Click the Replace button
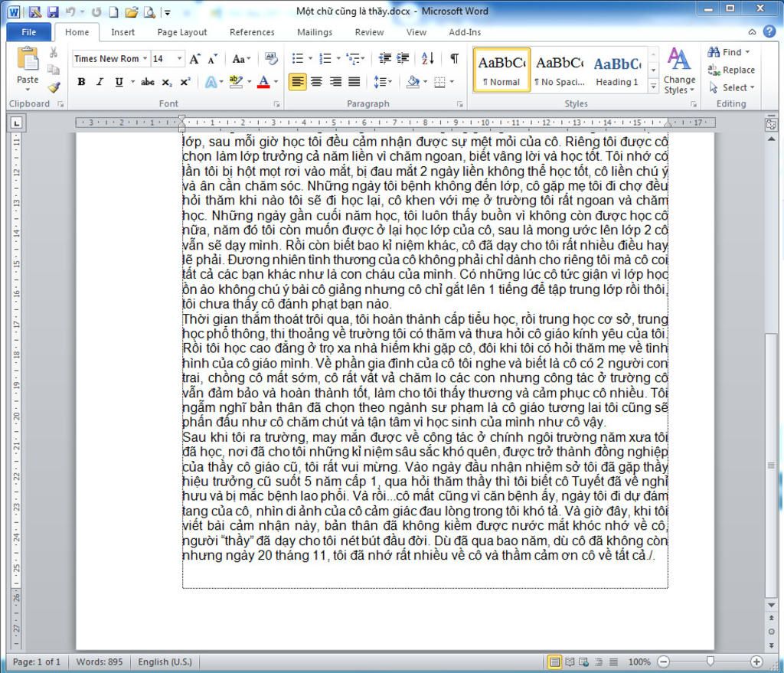The height and width of the screenshot is (673, 784). coord(731,70)
